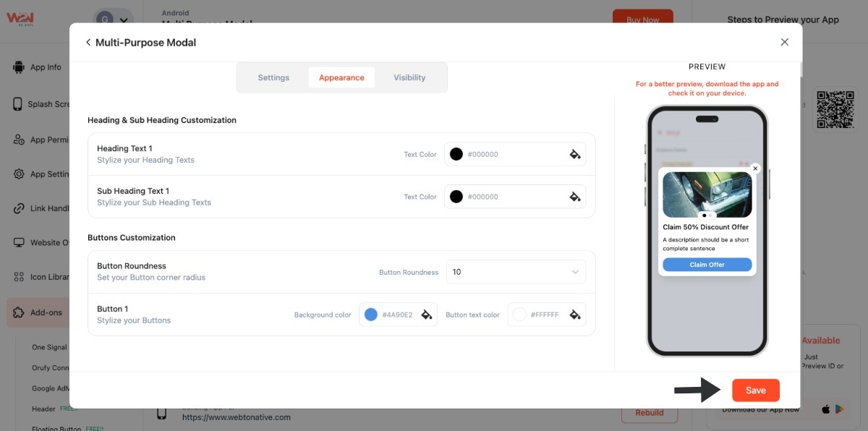Click the Heading Text 1 black color swatch
Screen dimensions: 868x431
456,154
